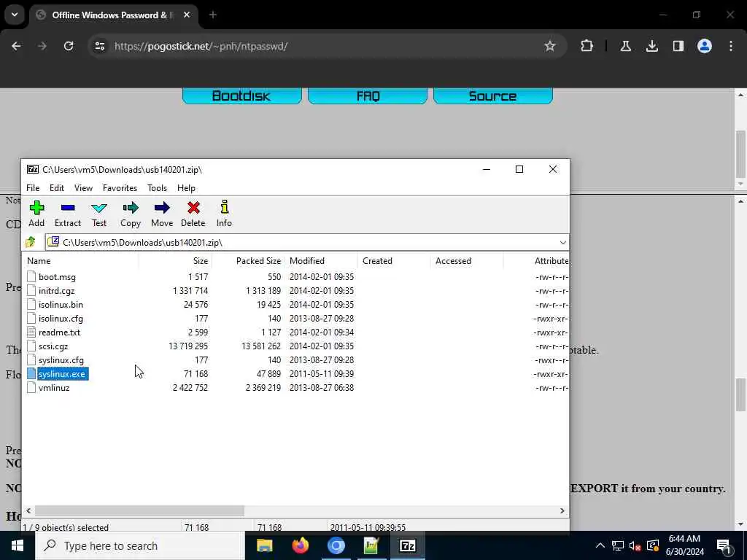Open a new Chrome tab
This screenshot has height=560, width=747.
click(213, 15)
